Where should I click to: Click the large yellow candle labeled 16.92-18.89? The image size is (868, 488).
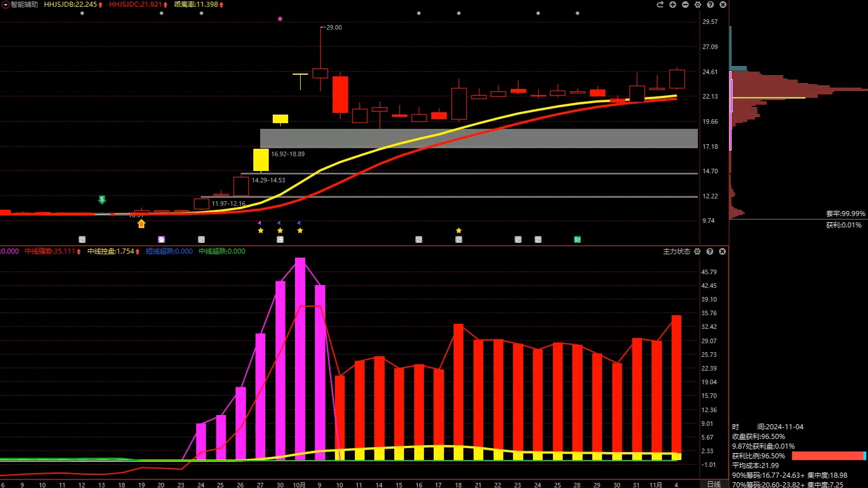[261, 160]
